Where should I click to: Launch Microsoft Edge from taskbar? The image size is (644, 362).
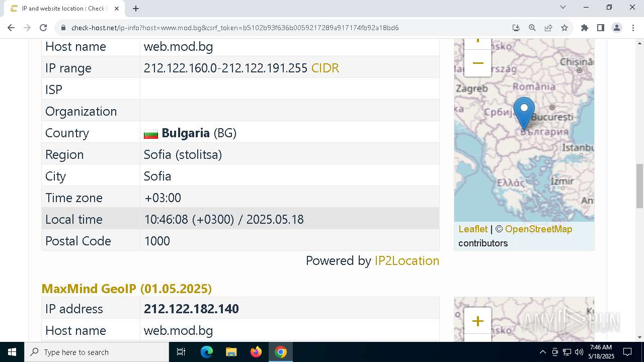coord(207,352)
